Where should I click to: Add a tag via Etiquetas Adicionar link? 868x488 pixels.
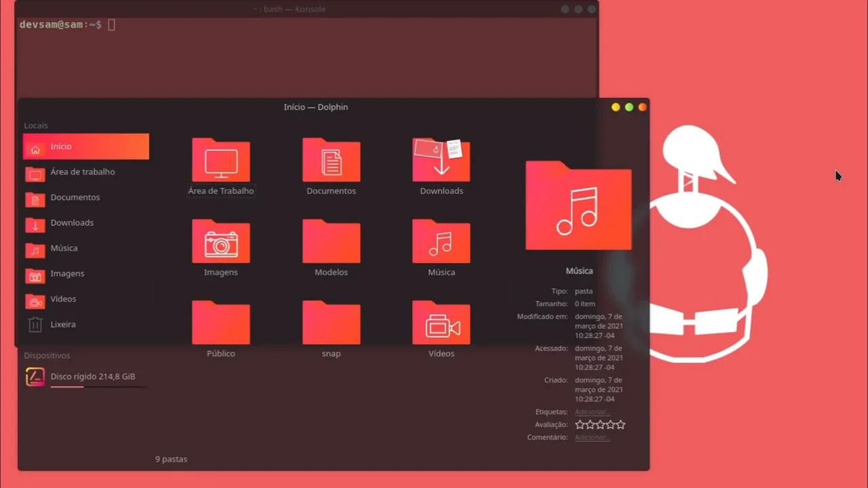pos(593,412)
